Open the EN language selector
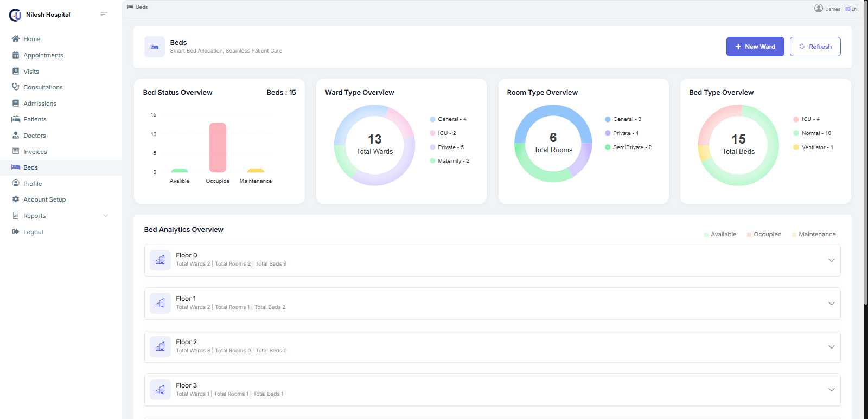 [851, 9]
